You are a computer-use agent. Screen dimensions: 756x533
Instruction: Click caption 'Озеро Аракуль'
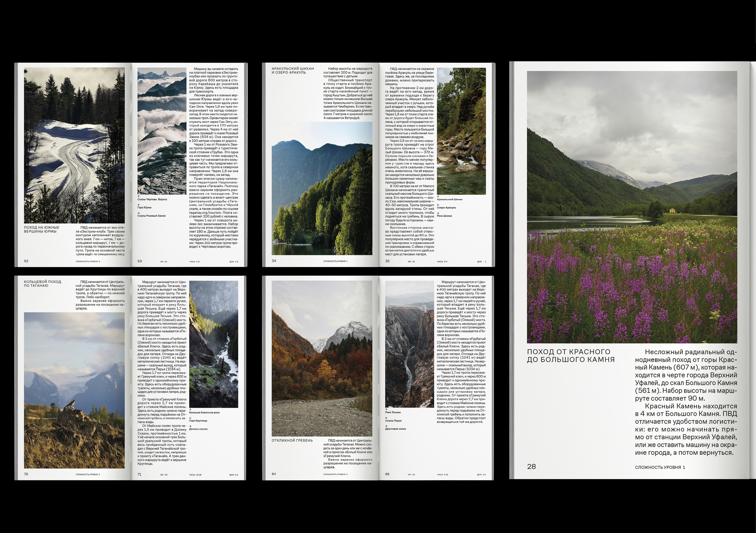446,208
